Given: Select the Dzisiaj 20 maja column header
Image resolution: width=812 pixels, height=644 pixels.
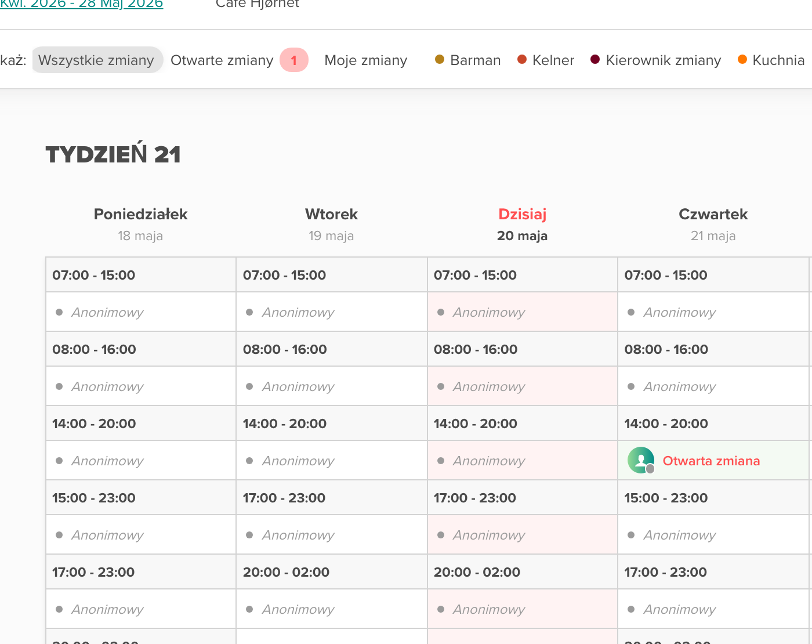Looking at the screenshot, I should point(522,225).
